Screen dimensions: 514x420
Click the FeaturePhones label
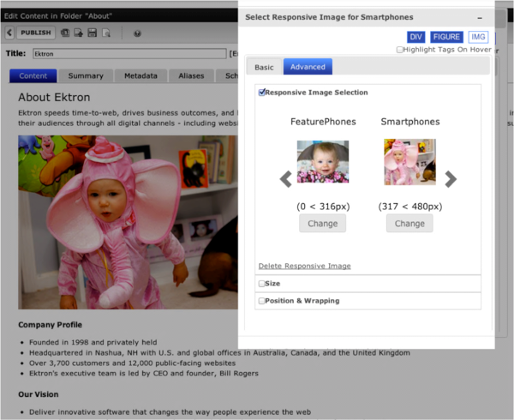323,122
